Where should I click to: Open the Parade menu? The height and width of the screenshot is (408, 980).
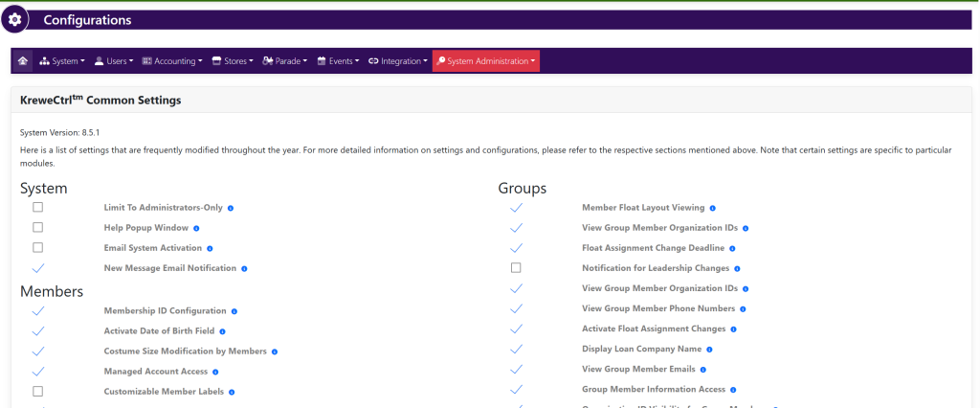pos(285,61)
